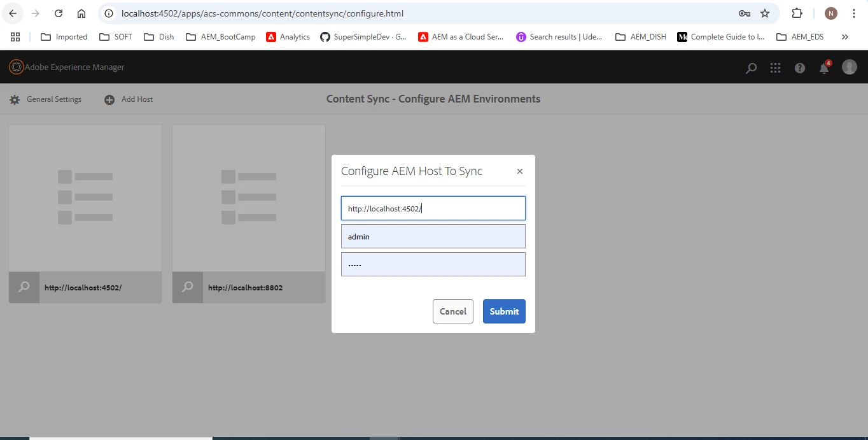
Task: Focus the password field in dialog
Action: (433, 264)
